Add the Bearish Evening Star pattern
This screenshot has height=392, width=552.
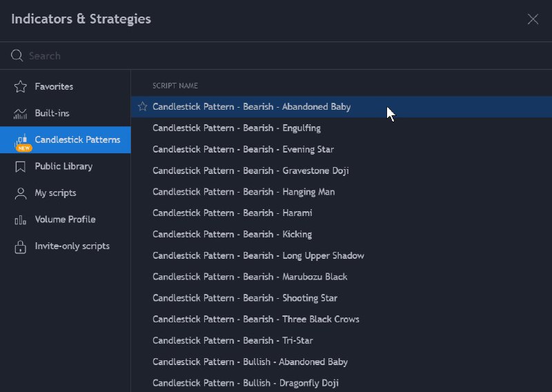coord(342,149)
